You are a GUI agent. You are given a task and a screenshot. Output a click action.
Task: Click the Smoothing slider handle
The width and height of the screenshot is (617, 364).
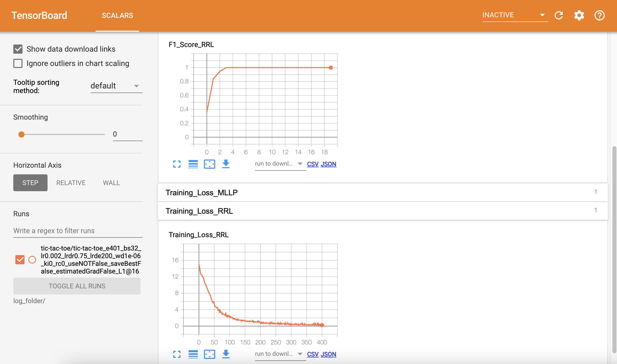(21, 134)
